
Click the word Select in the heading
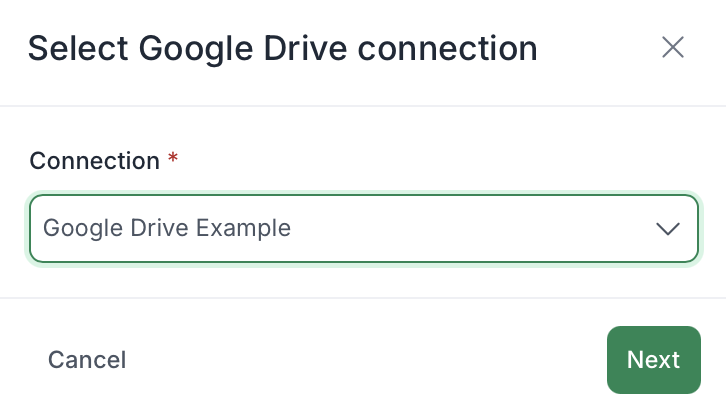(77, 48)
